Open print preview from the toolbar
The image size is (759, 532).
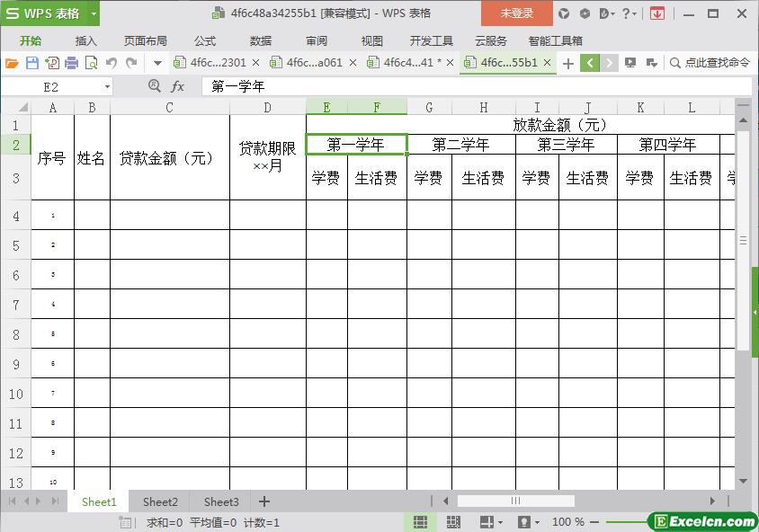click(91, 63)
